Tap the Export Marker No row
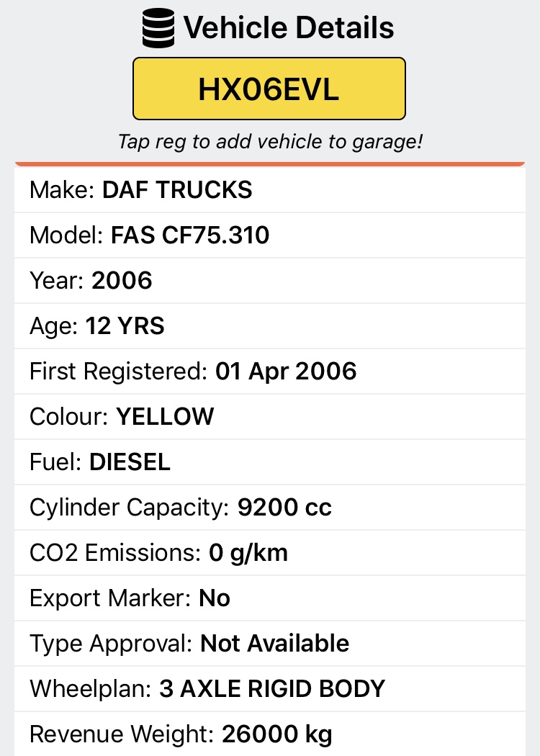The width and height of the screenshot is (540, 756). [x=270, y=598]
